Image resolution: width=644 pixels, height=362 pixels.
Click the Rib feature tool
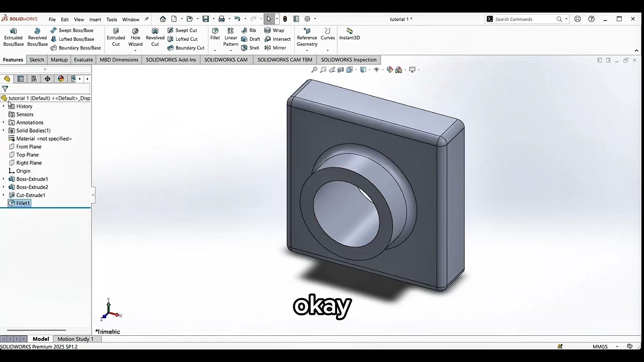click(x=249, y=30)
